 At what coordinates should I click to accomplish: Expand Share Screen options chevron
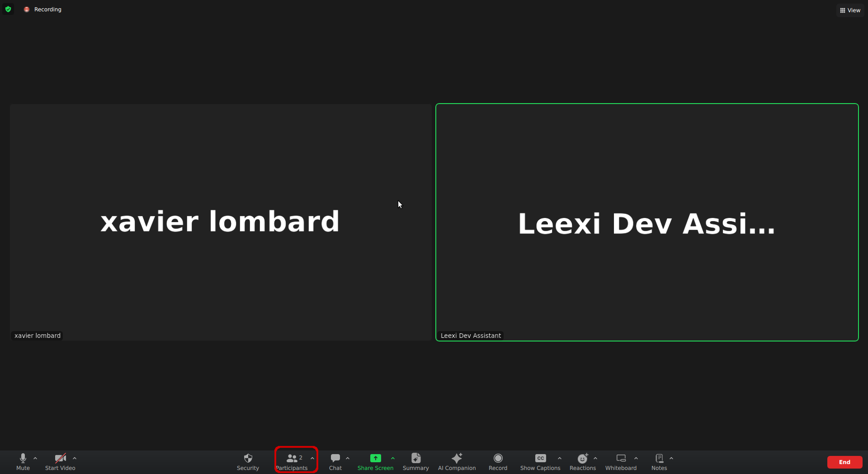point(393,458)
